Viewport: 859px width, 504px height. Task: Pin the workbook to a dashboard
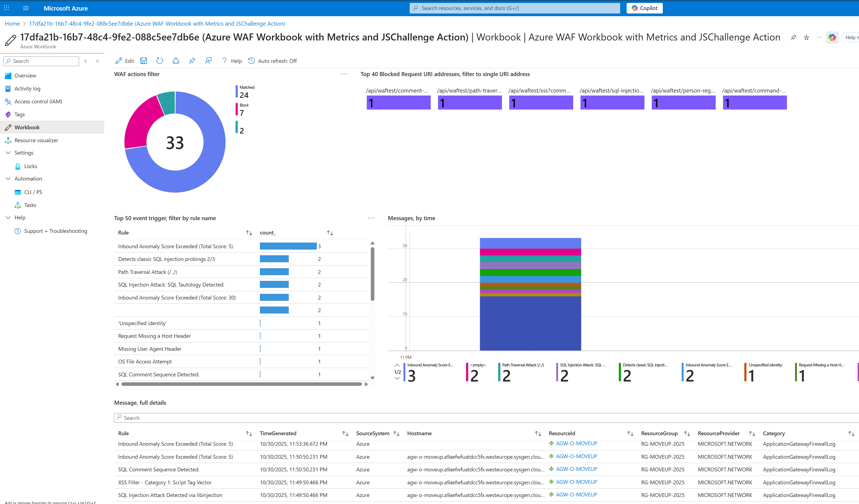coord(192,61)
